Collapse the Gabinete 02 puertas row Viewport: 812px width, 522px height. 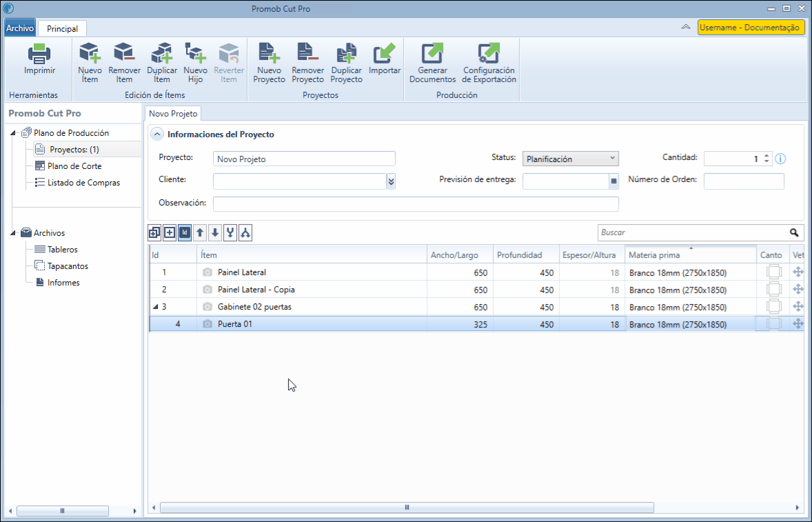coord(155,307)
